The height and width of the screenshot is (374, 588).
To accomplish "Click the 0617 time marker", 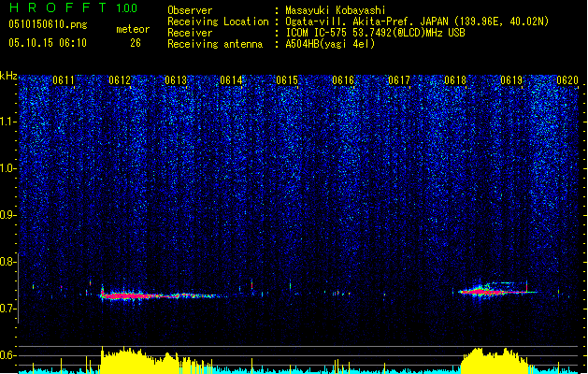I will click(399, 80).
